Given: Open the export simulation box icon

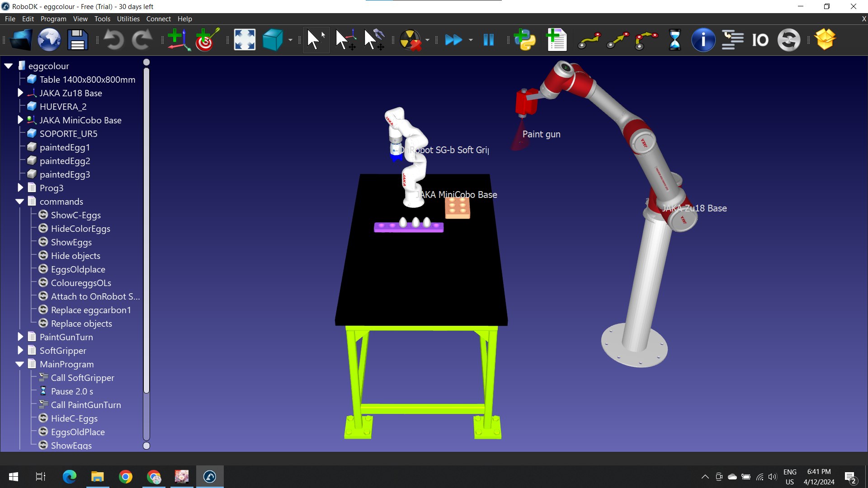Looking at the screenshot, I should point(826,40).
